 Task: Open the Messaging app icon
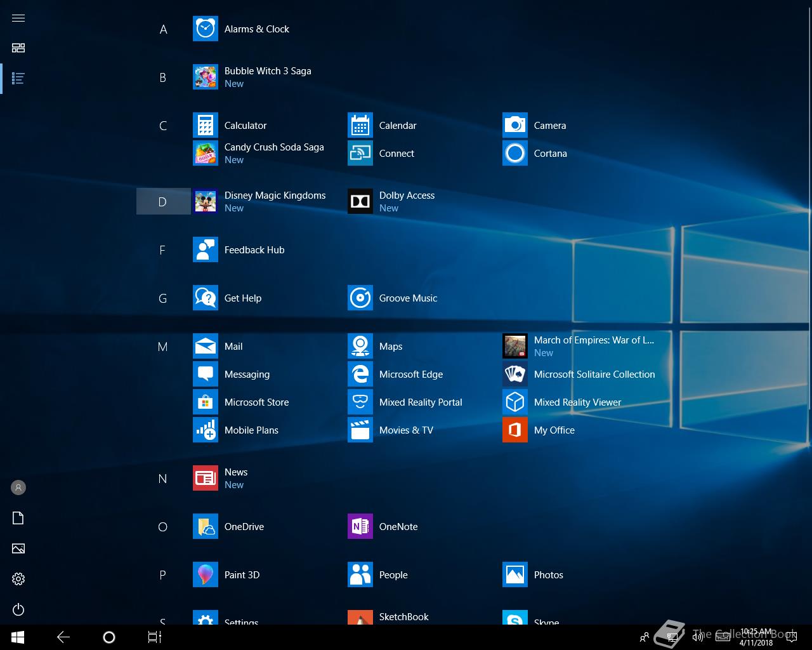click(206, 375)
